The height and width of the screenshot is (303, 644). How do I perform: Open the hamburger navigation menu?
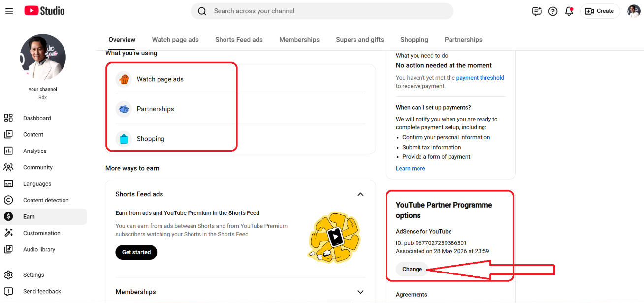click(9, 11)
